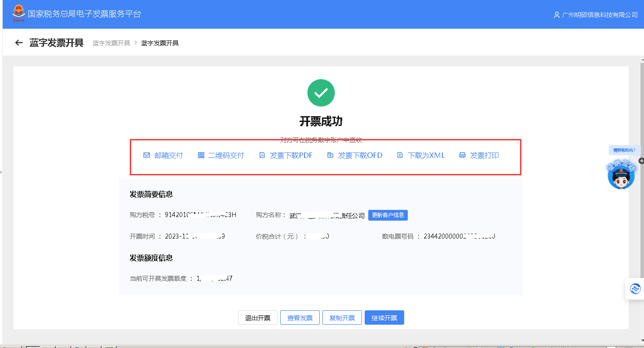
Task: Click 复制开票 to copy the invoice
Action: 342,318
